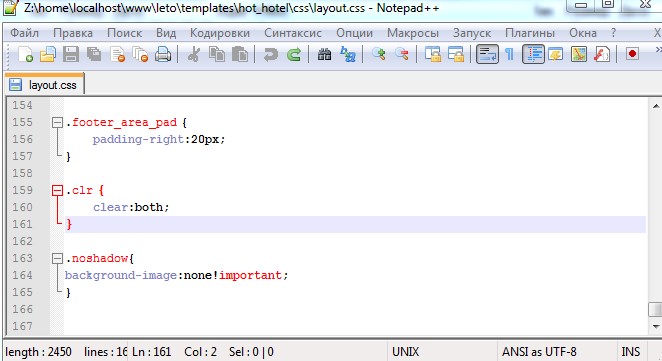Open Find with the binoculars icon
662x361 pixels.
point(324,54)
